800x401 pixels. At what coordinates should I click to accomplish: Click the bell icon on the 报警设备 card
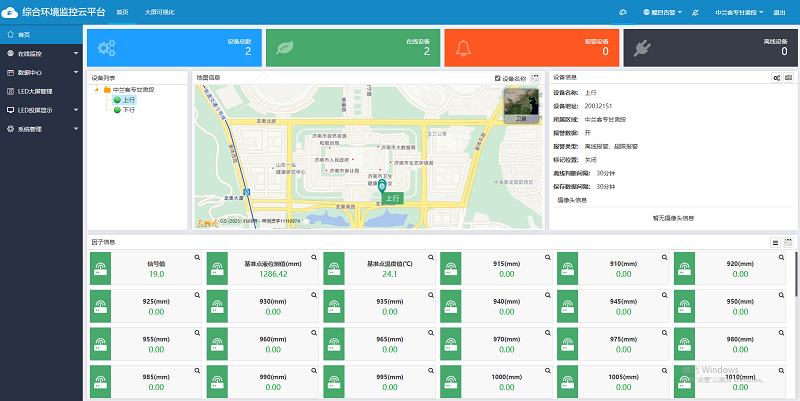click(463, 47)
